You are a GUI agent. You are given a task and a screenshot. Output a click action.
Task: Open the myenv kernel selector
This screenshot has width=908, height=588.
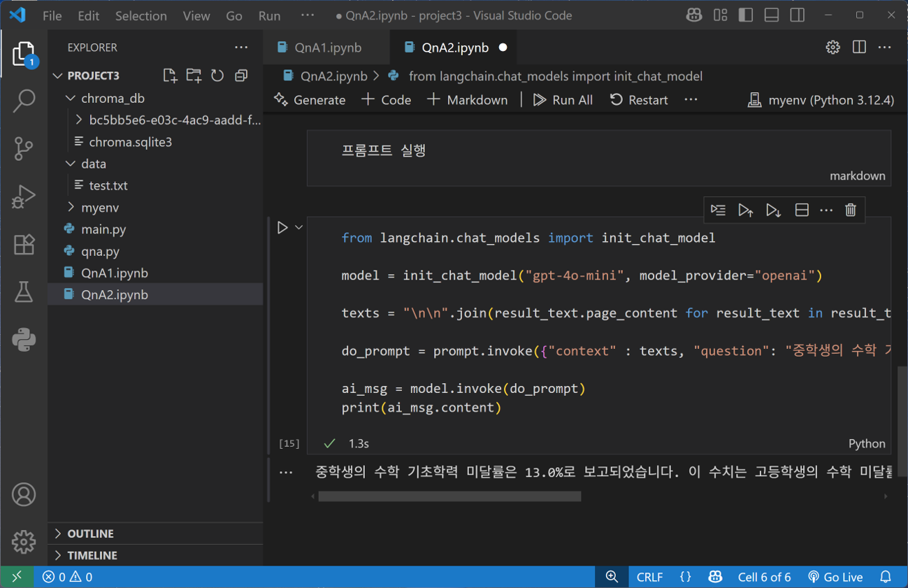point(821,100)
